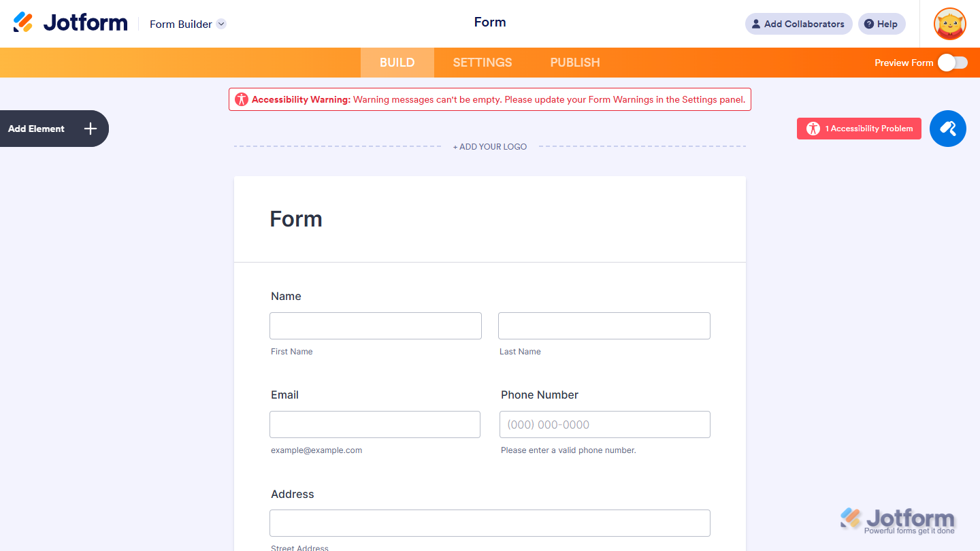Click the accessibility icon in the problem badge
The width and height of the screenshot is (980, 551).
(x=813, y=128)
